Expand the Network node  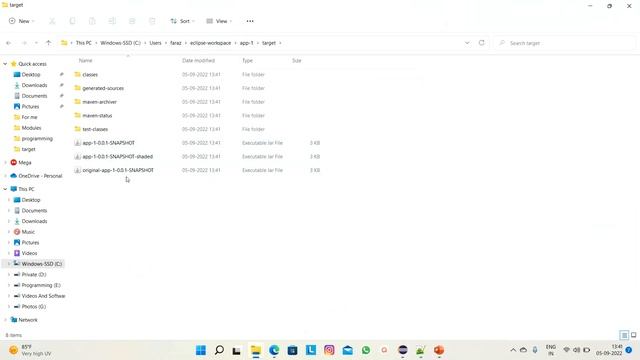5,320
